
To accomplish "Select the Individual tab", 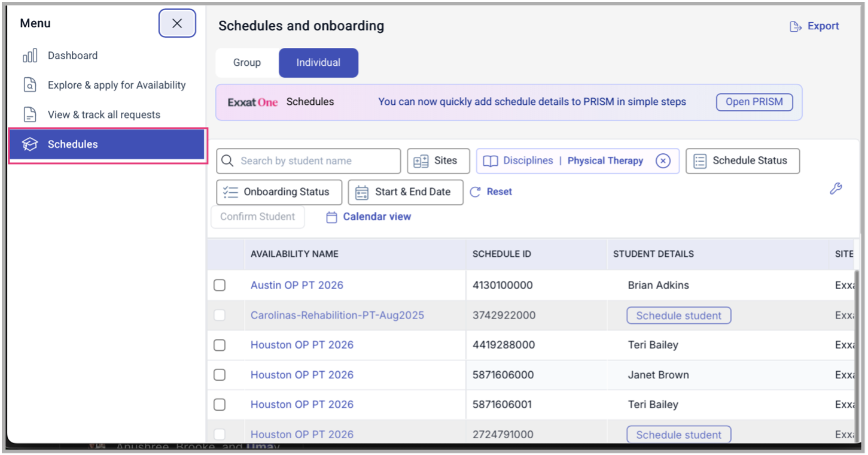I will tap(318, 62).
